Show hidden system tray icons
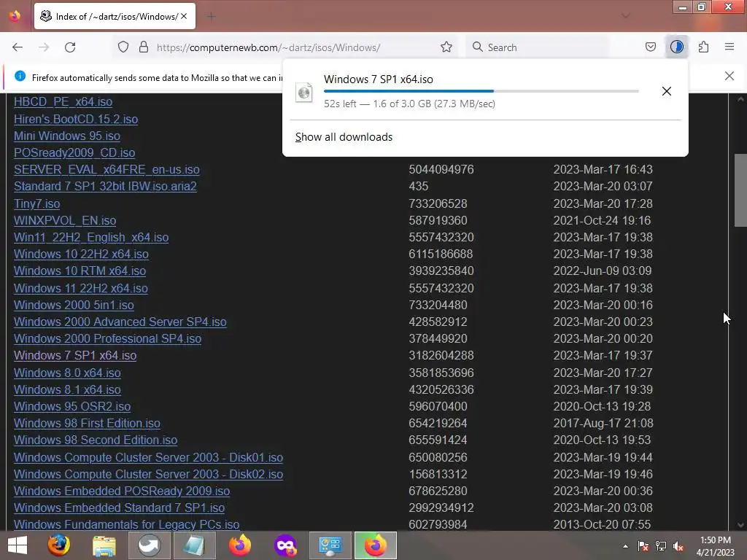This screenshot has height=560, width=747. (x=625, y=546)
